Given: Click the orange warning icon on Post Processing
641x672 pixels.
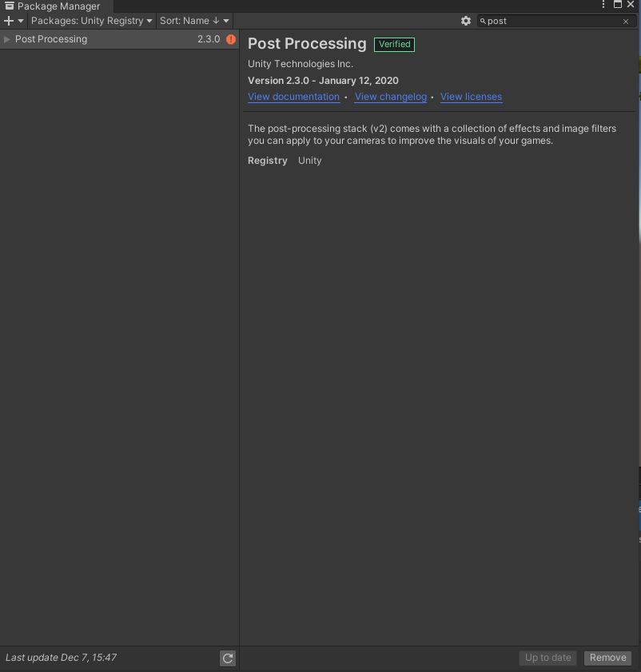Looking at the screenshot, I should tap(231, 39).
